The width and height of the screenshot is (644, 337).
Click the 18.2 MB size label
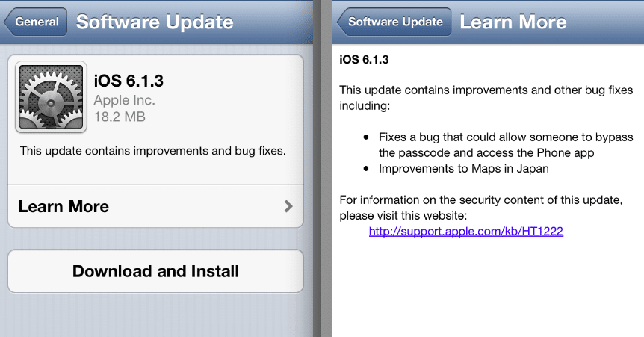(120, 117)
